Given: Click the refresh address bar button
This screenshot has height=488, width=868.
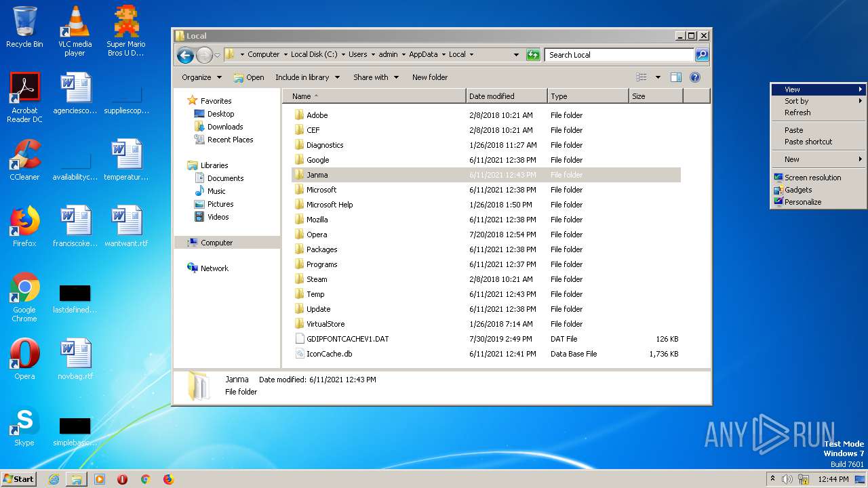Looking at the screenshot, I should coord(533,55).
